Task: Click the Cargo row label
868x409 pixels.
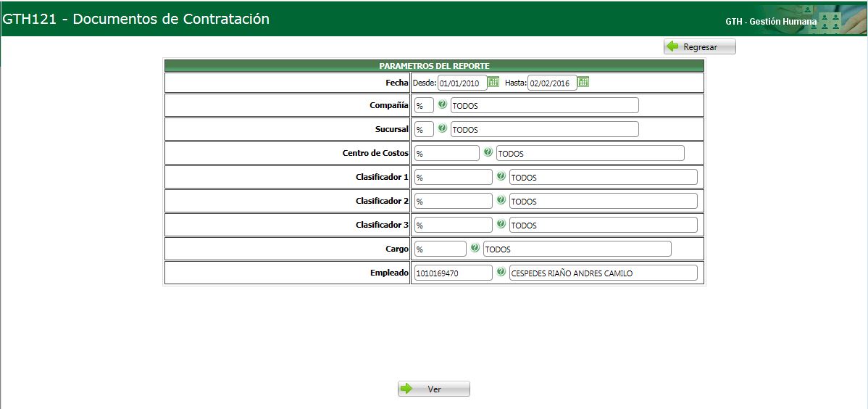Action: [x=398, y=249]
